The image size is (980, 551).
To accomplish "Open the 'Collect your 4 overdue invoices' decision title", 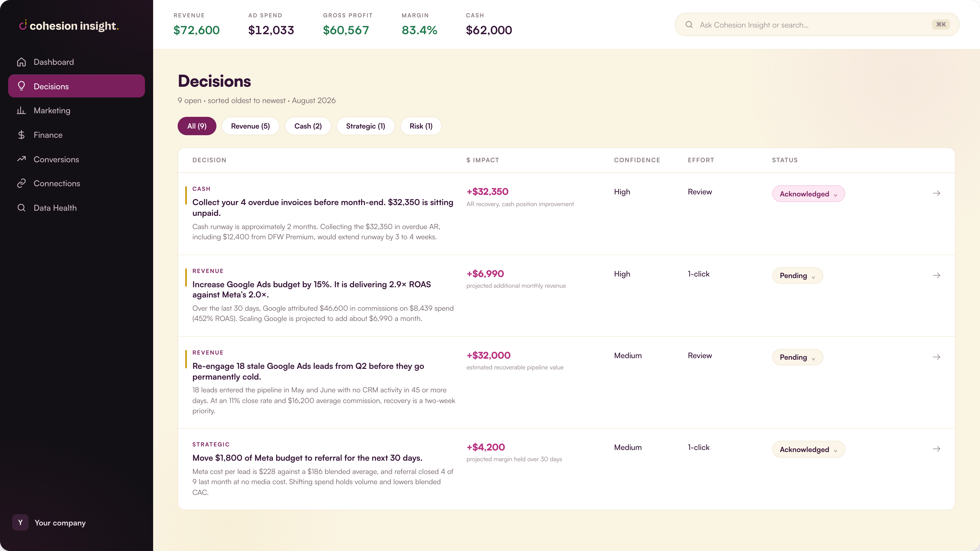I will coord(323,208).
